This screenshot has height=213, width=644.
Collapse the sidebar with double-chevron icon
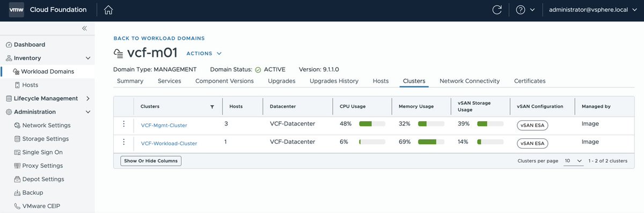[84, 28]
